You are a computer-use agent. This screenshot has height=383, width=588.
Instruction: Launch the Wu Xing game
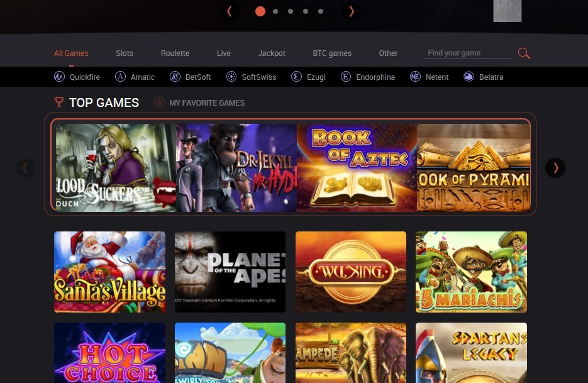(351, 272)
